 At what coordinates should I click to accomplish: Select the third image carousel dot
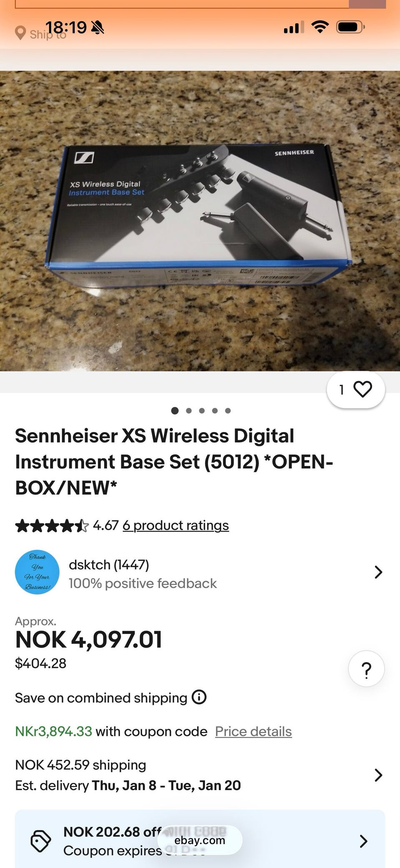[202, 410]
